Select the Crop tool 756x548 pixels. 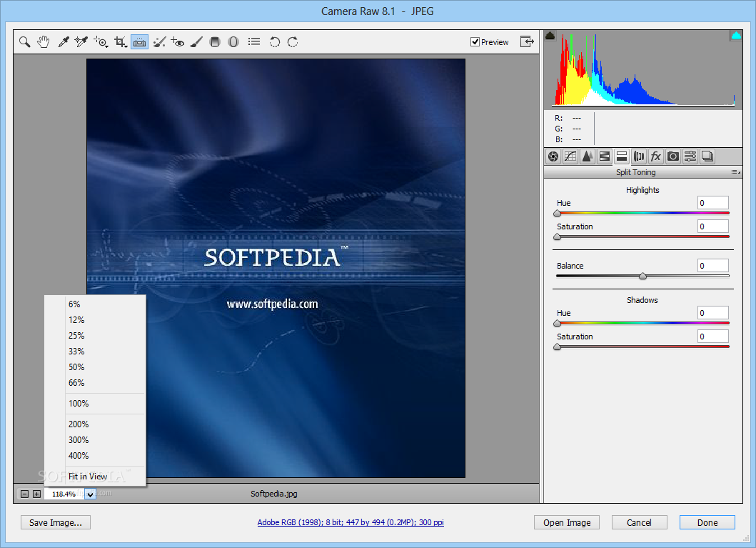point(121,42)
